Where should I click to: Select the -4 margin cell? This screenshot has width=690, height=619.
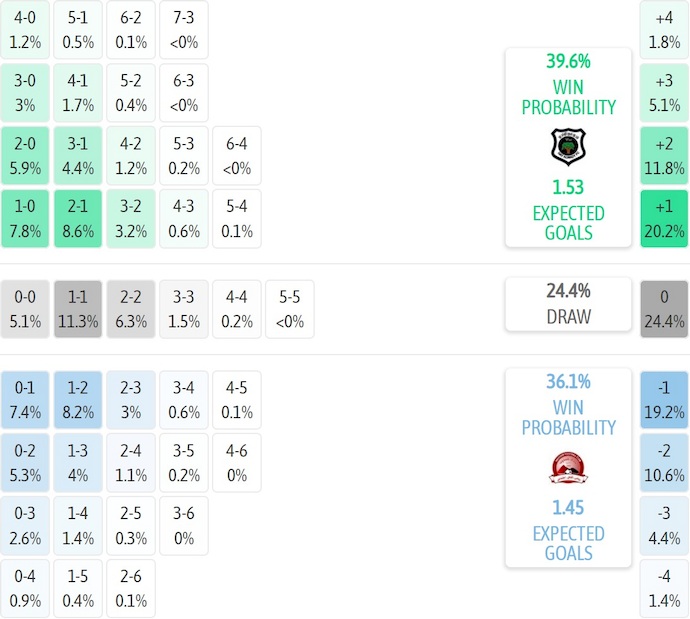[x=664, y=589]
